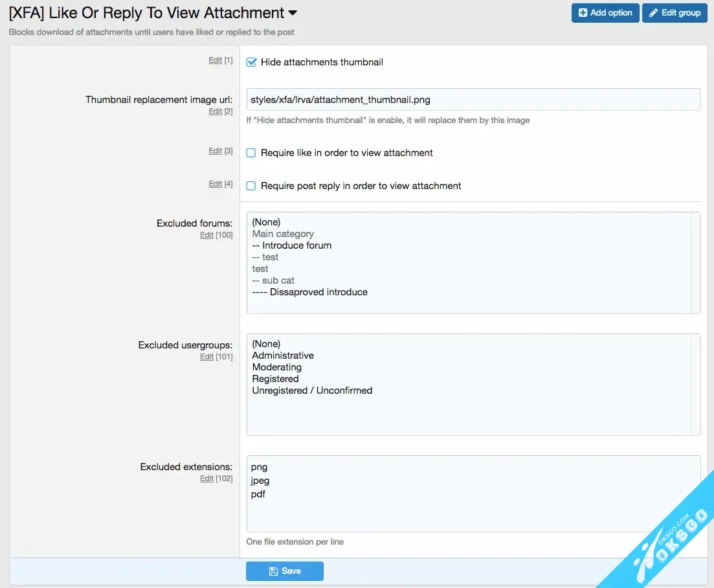Screen dimensions: 714x588
Task: Enable Require post reply to view attachment
Action: [x=251, y=186]
